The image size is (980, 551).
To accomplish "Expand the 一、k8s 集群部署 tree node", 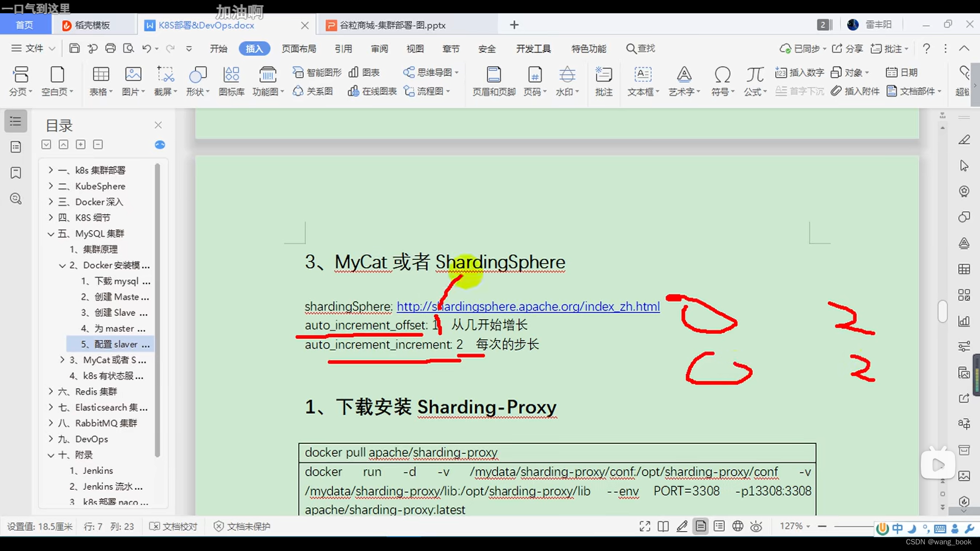I will (51, 170).
